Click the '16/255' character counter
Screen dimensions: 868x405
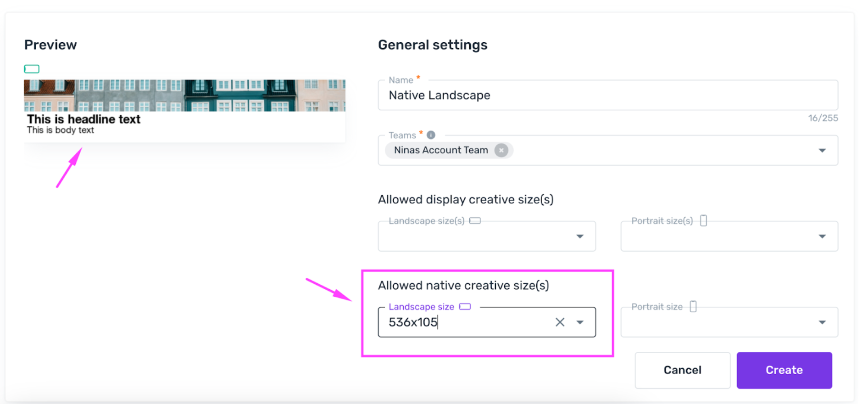pos(823,118)
